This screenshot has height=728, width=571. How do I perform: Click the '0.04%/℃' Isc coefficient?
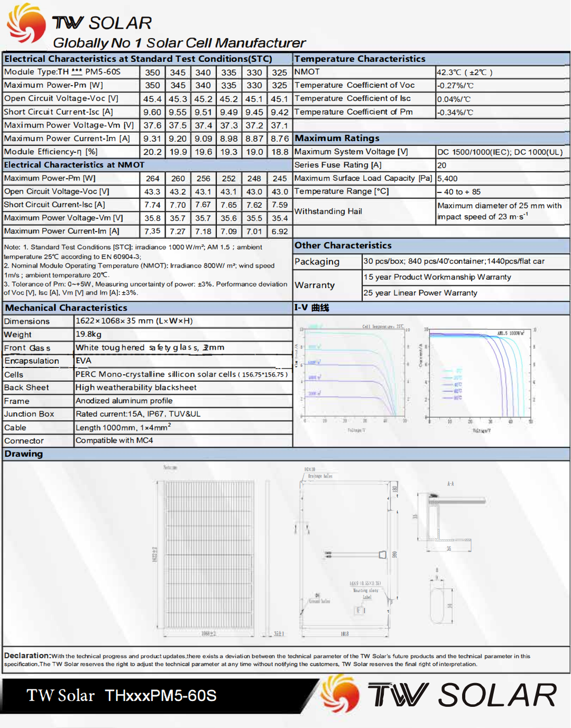coord(454,99)
